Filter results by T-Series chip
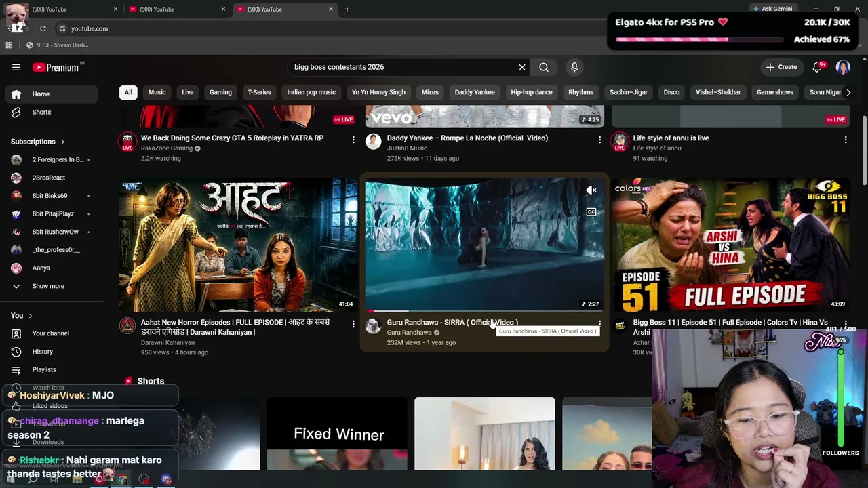 point(259,92)
